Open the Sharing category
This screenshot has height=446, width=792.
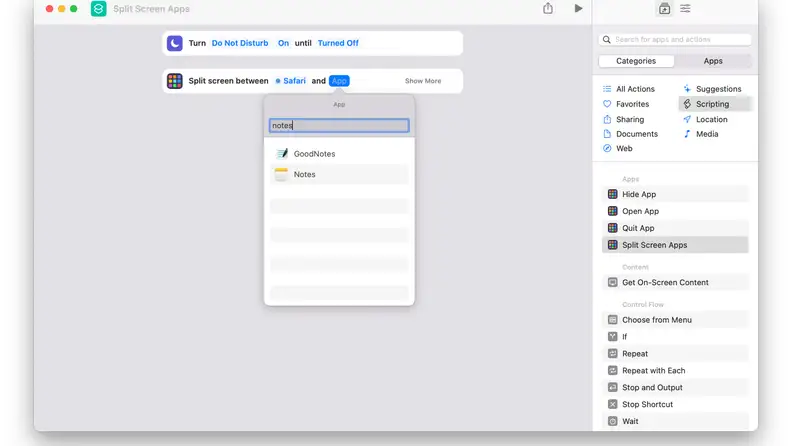pyautogui.click(x=624, y=120)
